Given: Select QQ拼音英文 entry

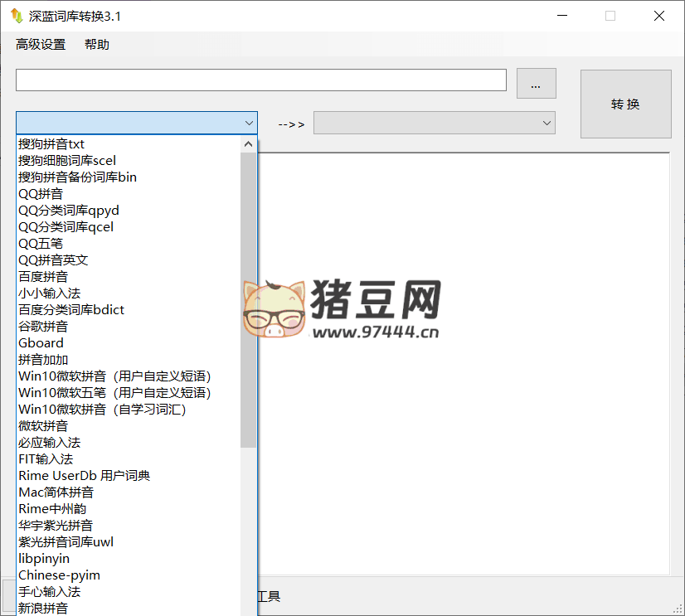Looking at the screenshot, I should 129,260.
